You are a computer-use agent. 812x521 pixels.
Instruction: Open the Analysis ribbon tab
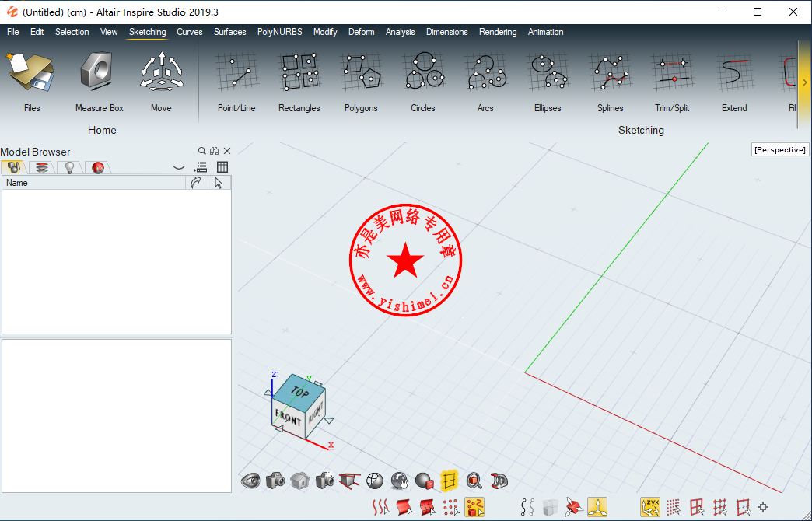pos(401,32)
